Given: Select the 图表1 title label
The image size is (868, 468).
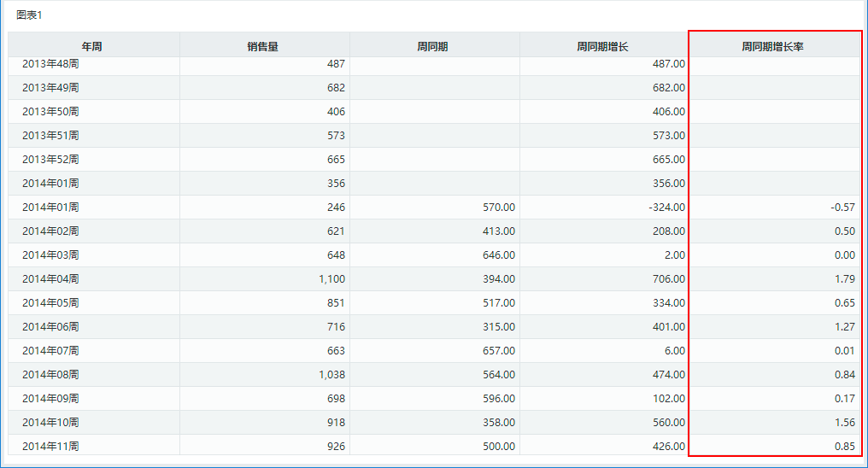Looking at the screenshot, I should click(x=29, y=15).
